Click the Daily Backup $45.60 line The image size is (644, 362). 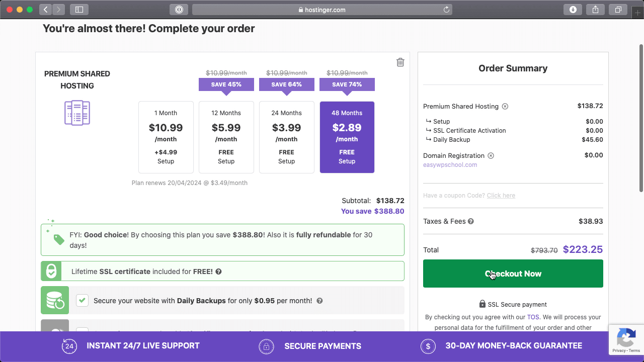513,140
